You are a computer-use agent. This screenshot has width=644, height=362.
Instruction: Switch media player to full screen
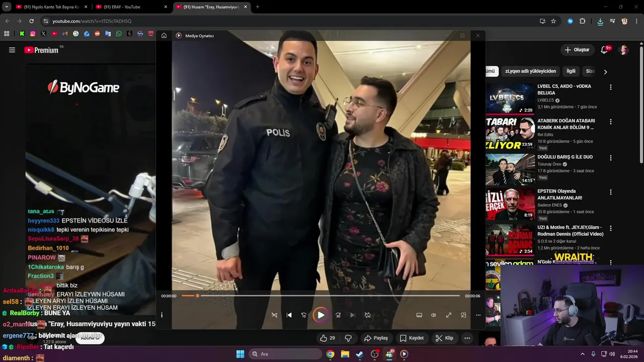click(449, 315)
